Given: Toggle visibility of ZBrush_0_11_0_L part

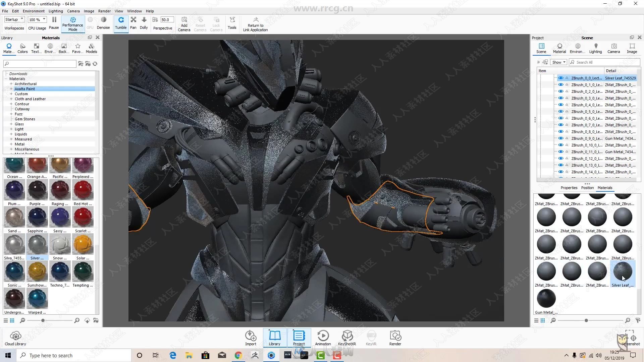Looking at the screenshot, I should click(560, 152).
